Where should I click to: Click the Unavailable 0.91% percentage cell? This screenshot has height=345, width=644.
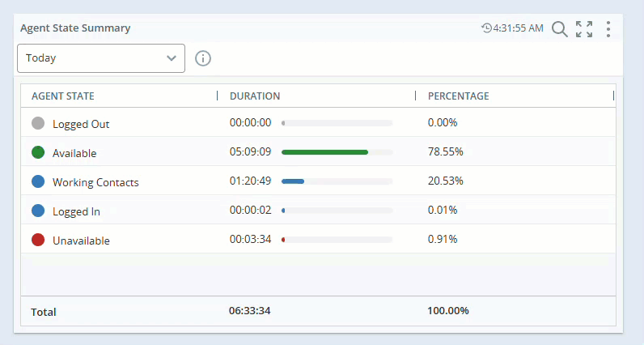pos(443,240)
